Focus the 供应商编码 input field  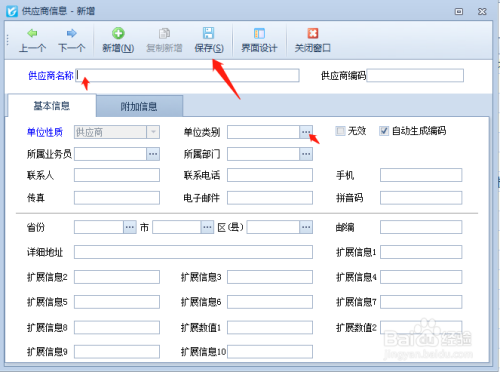415,75
